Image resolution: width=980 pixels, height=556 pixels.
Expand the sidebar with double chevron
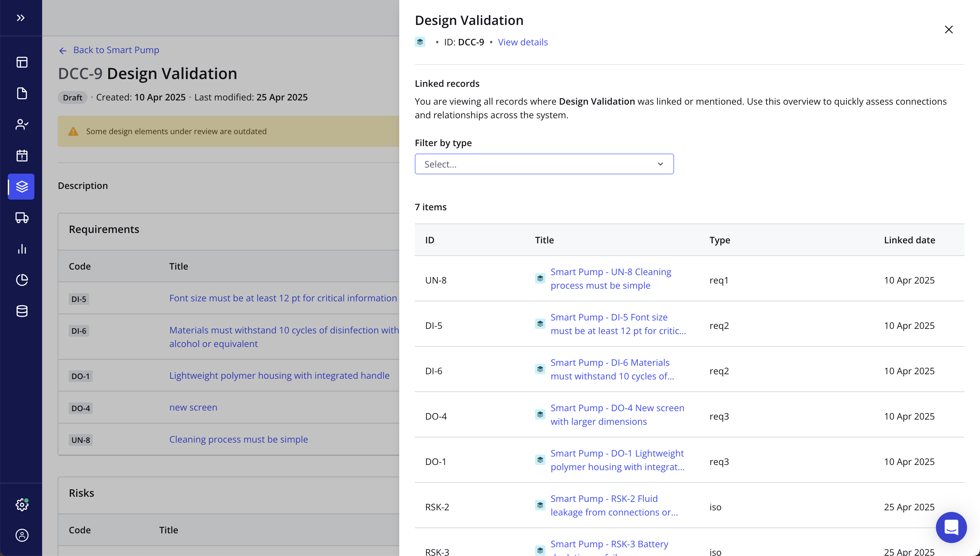pos(21,18)
